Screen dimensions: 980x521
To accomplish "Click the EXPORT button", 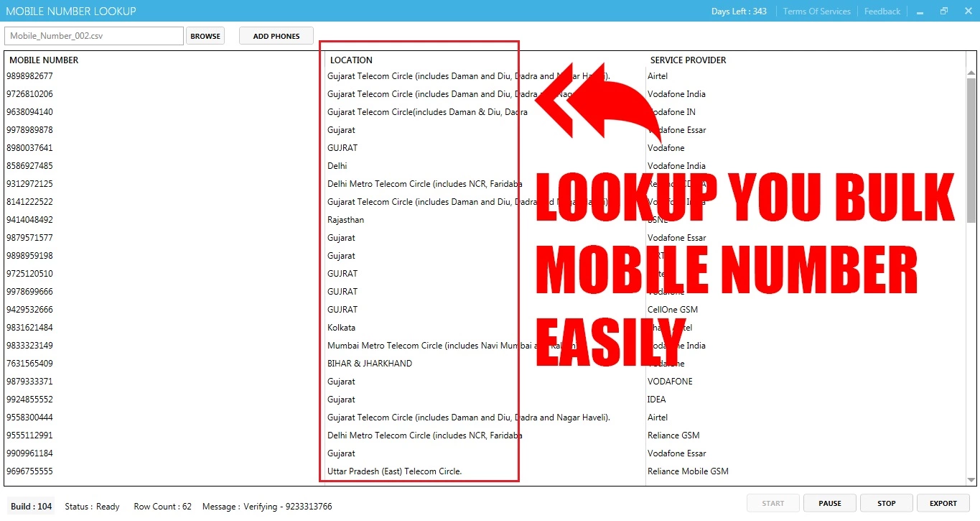I will 943,503.
